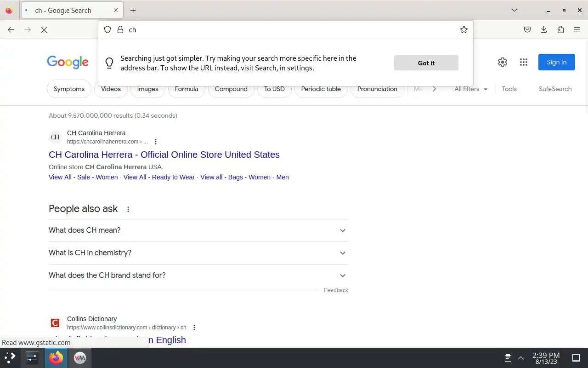The image size is (588, 368).
Task: Bookmark this page with the star icon
Action: coord(464,29)
